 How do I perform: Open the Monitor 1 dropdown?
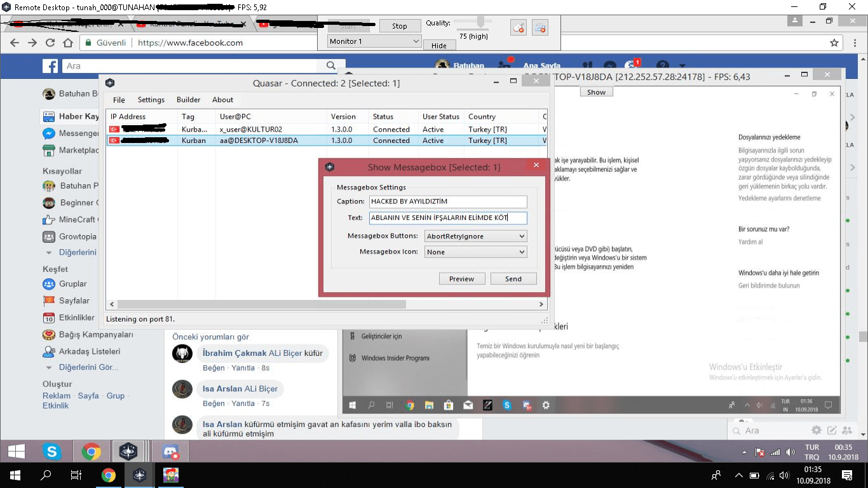coord(374,41)
